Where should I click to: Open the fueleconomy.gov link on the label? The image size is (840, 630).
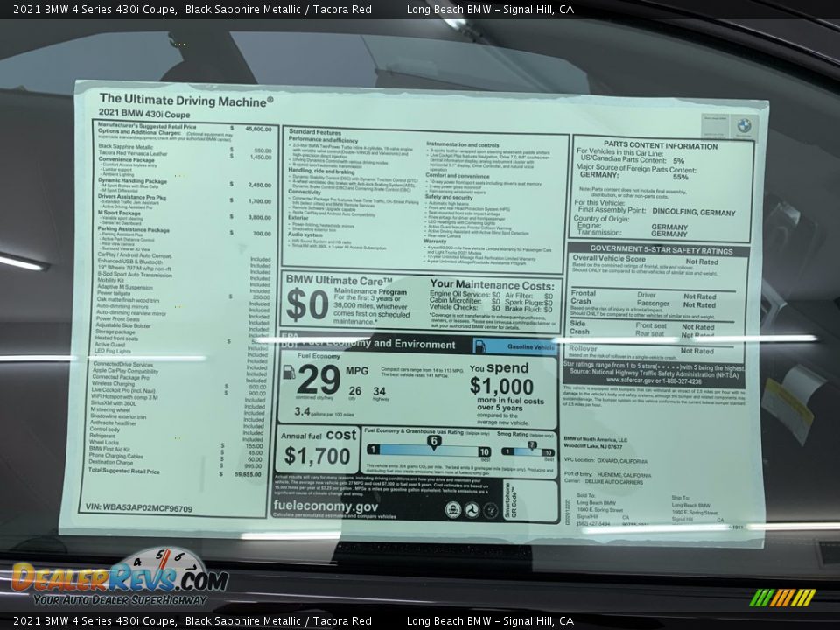[x=325, y=506]
